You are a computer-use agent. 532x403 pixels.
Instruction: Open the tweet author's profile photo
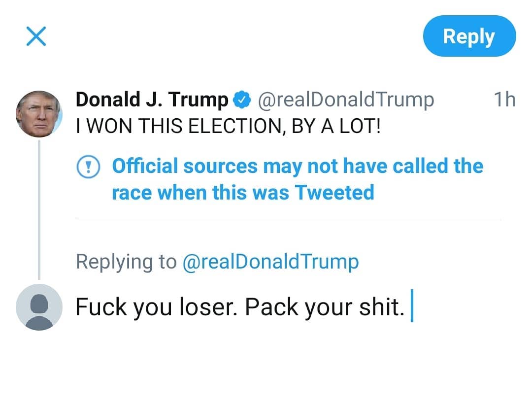click(39, 114)
